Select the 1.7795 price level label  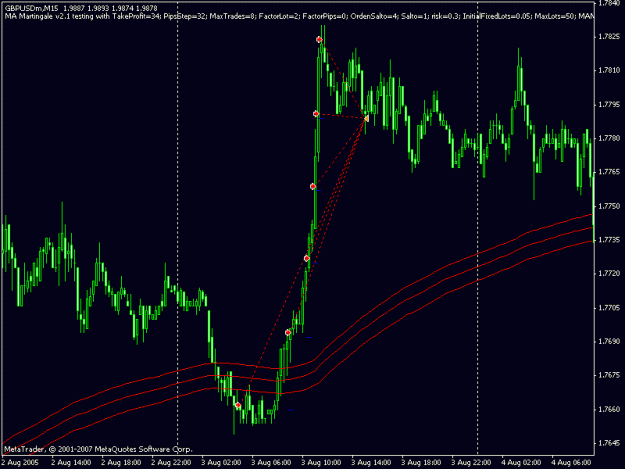coord(609,104)
